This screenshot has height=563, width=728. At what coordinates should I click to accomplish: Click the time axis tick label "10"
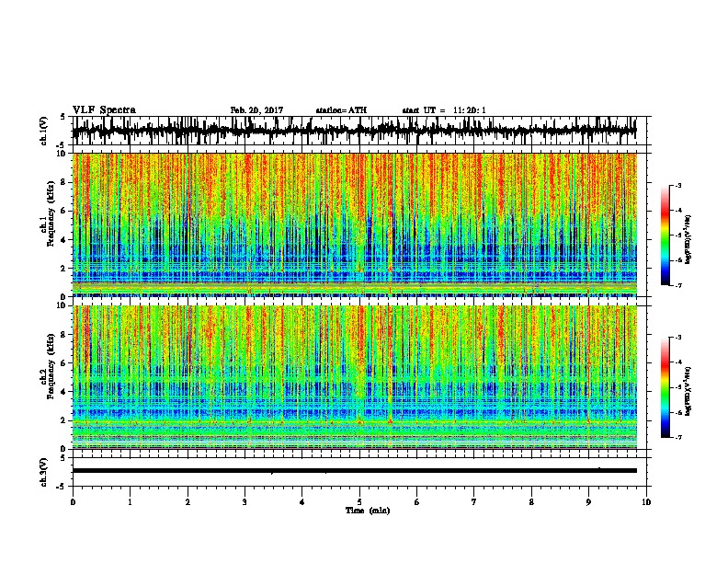click(x=646, y=502)
